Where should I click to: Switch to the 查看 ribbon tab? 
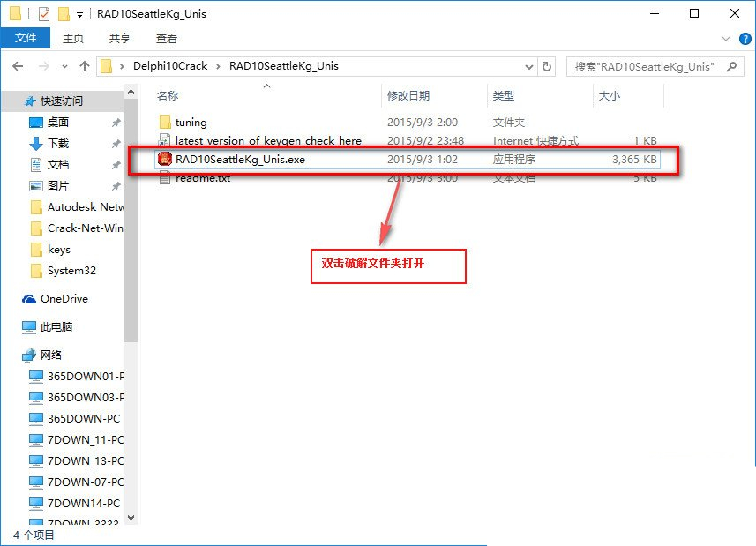(x=167, y=38)
